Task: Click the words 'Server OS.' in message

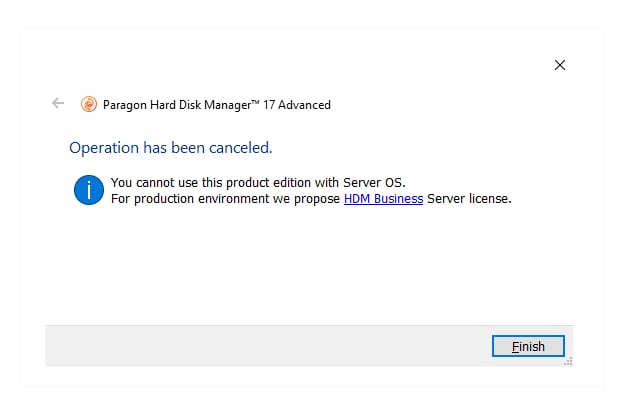Action: (x=374, y=183)
